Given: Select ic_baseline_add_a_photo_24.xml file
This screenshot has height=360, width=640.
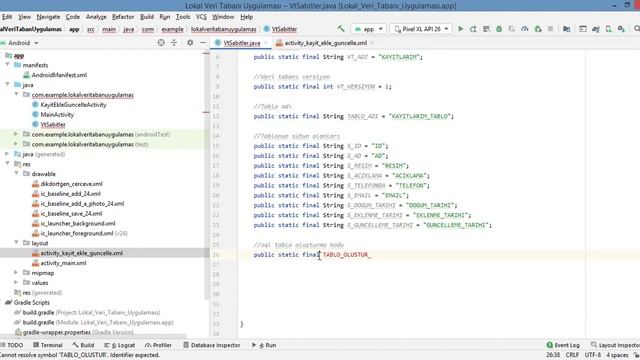Looking at the screenshot, I should click(82, 203).
